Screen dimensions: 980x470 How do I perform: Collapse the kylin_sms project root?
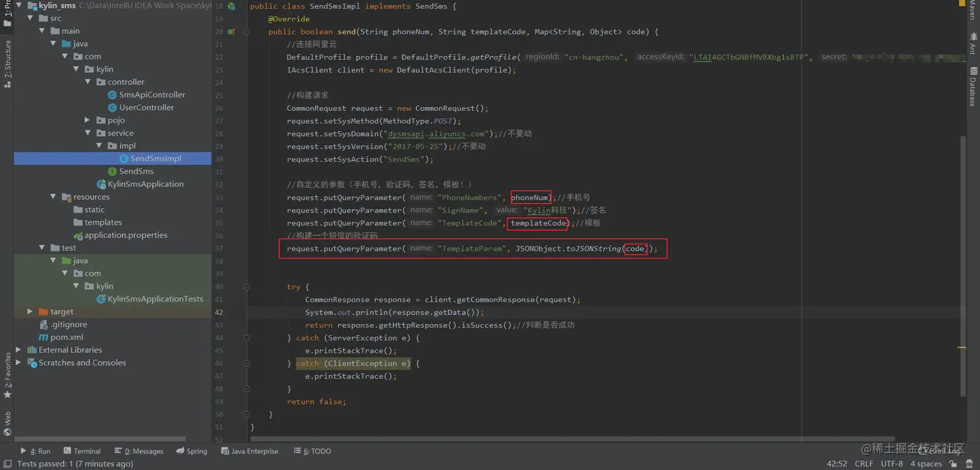tap(19, 5)
